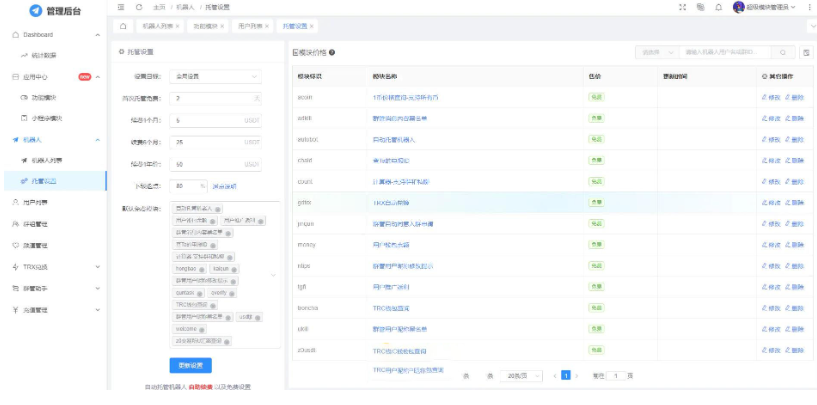Click the three-dot more options icon
The width and height of the screenshot is (817, 405).
(808, 7)
